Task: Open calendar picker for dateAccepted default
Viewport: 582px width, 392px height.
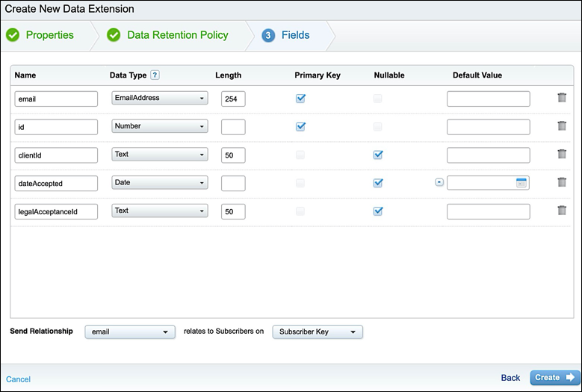Action: pyautogui.click(x=521, y=183)
